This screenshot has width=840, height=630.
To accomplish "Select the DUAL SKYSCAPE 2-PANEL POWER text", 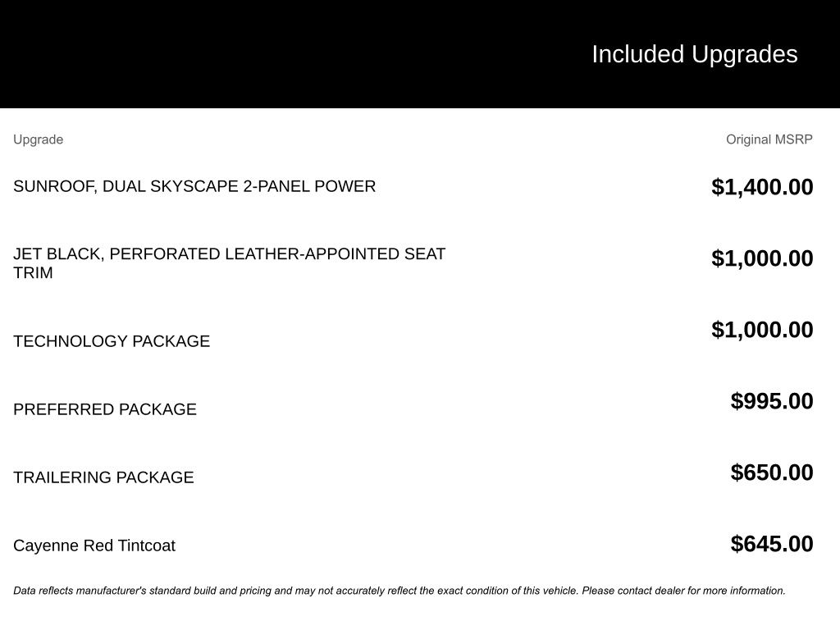I will [x=239, y=186].
